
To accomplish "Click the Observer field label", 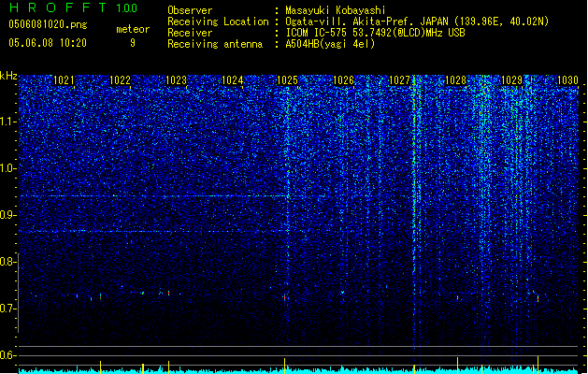I will pos(190,10).
